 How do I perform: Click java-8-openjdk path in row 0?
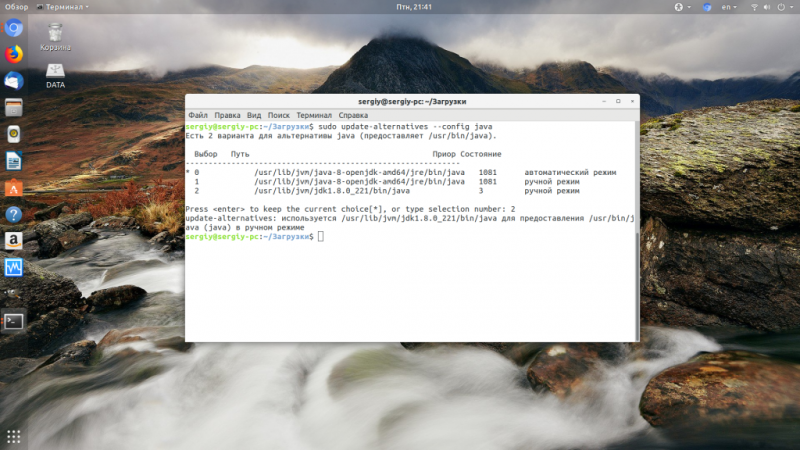[359, 172]
